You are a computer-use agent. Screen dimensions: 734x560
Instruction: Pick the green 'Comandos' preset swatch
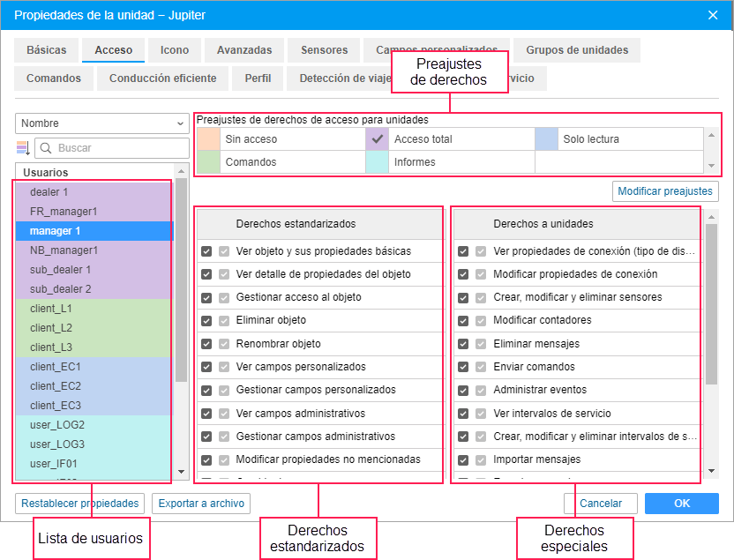click(x=209, y=162)
